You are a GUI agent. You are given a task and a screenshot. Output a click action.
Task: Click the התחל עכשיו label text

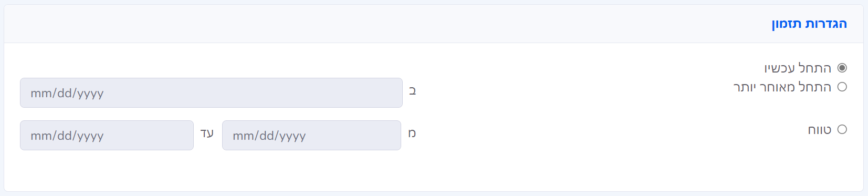[x=798, y=68]
